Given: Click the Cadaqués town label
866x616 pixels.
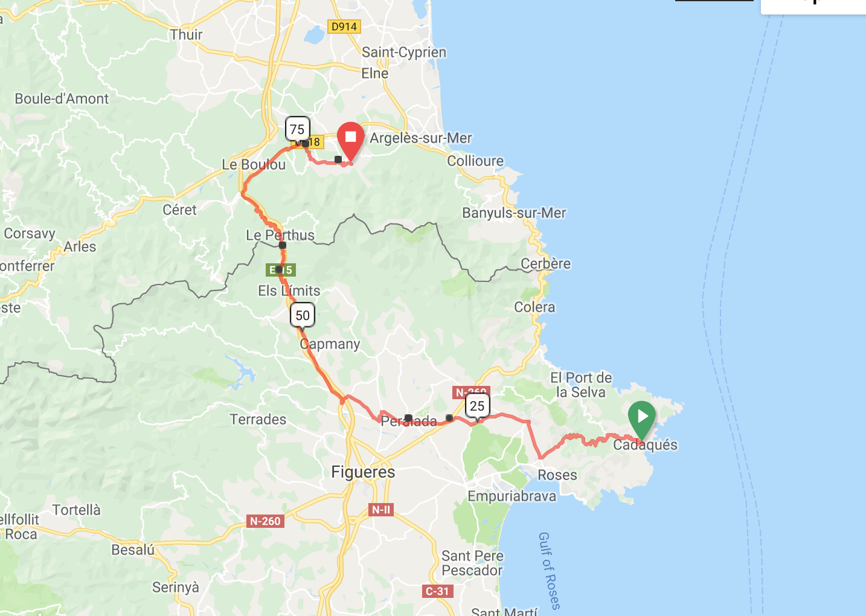Looking at the screenshot, I should tap(645, 445).
